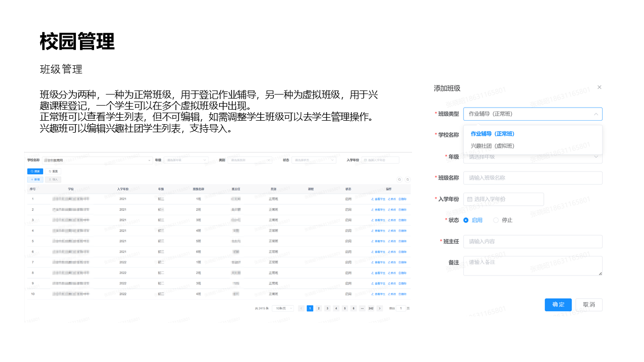644x362 pixels.
Task: Click the list's 入学年份 filter field
Action: 380,160
